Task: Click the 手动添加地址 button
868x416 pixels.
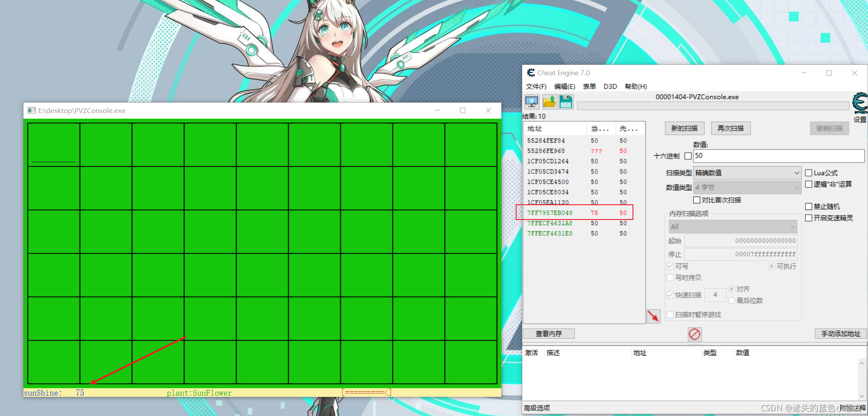Action: pyautogui.click(x=841, y=333)
